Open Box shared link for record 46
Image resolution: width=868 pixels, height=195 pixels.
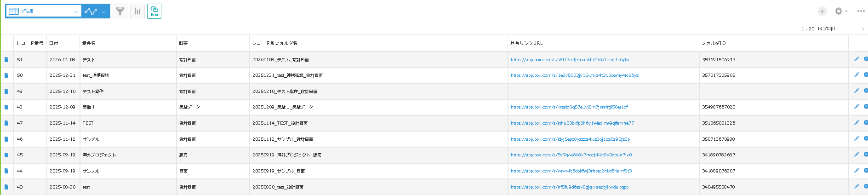(x=570, y=139)
